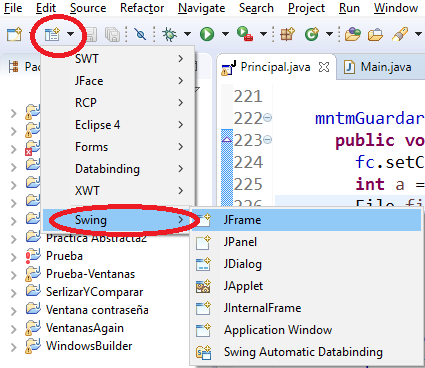
Task: Open the RCP submenu
Action: [117, 103]
